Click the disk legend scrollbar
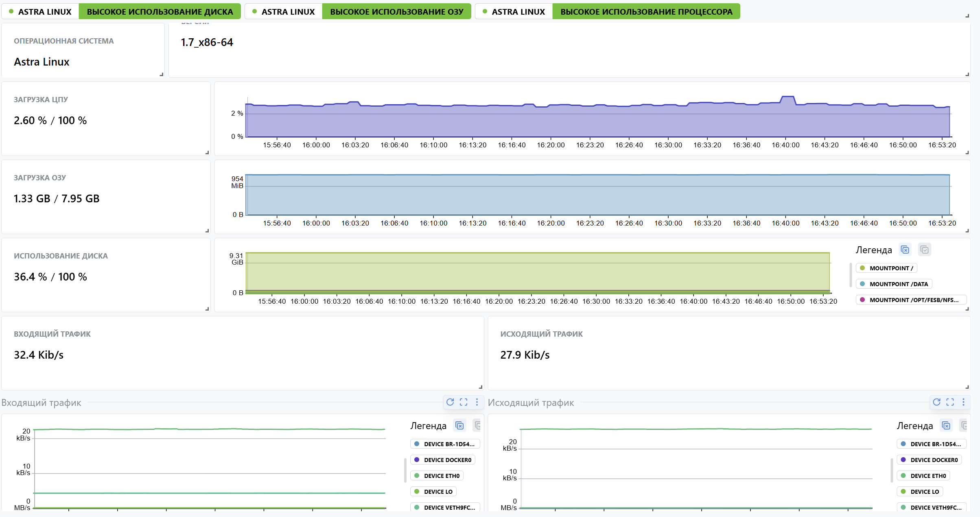 (x=851, y=275)
